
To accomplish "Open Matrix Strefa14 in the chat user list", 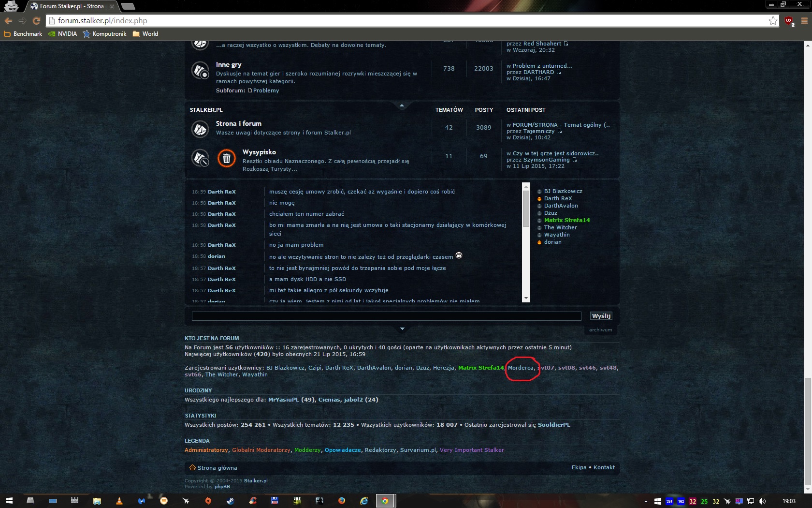I will point(567,220).
